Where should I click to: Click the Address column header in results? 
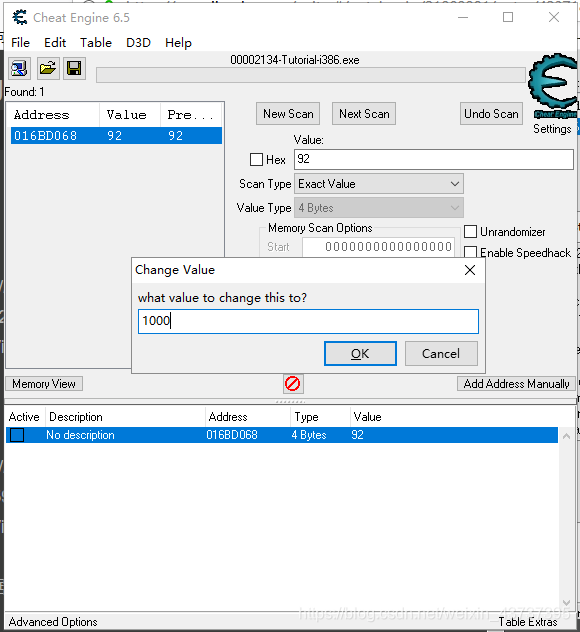(x=54, y=115)
